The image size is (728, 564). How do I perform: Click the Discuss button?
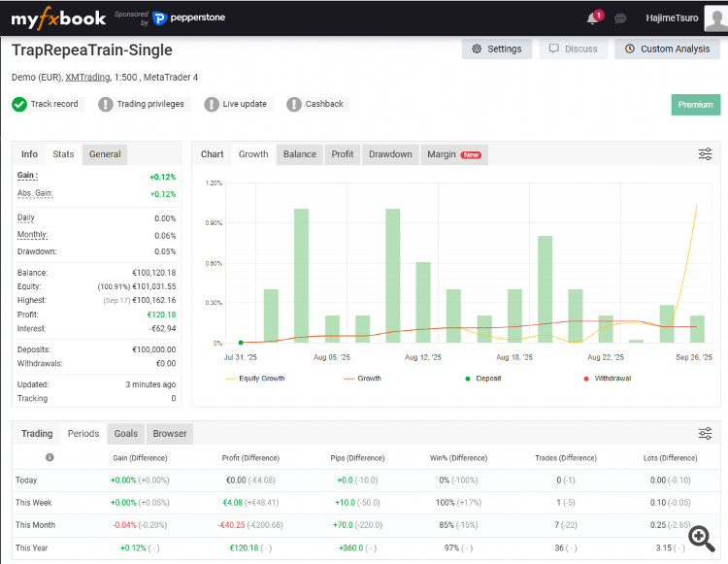coord(574,49)
